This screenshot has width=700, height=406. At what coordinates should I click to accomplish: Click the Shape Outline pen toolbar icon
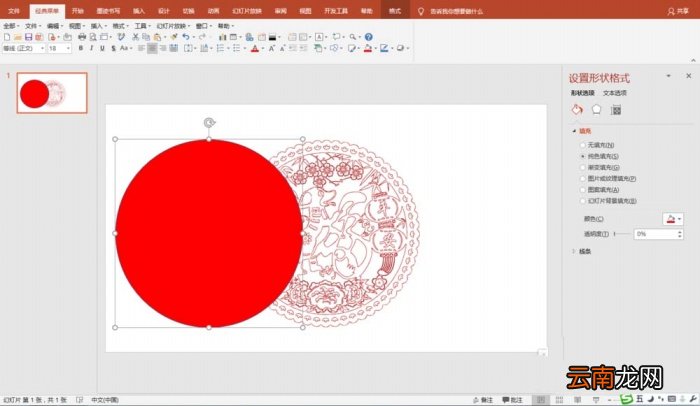pos(384,48)
